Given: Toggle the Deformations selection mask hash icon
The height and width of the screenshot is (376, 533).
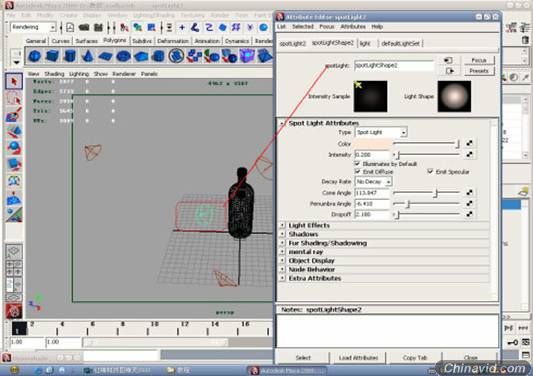Looking at the screenshot, I should click(236, 27).
